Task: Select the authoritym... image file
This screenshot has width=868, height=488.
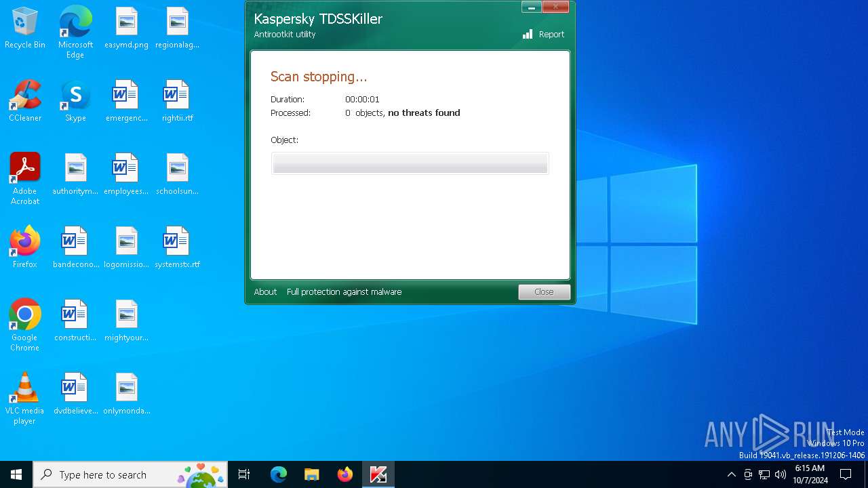Action: click(x=75, y=175)
